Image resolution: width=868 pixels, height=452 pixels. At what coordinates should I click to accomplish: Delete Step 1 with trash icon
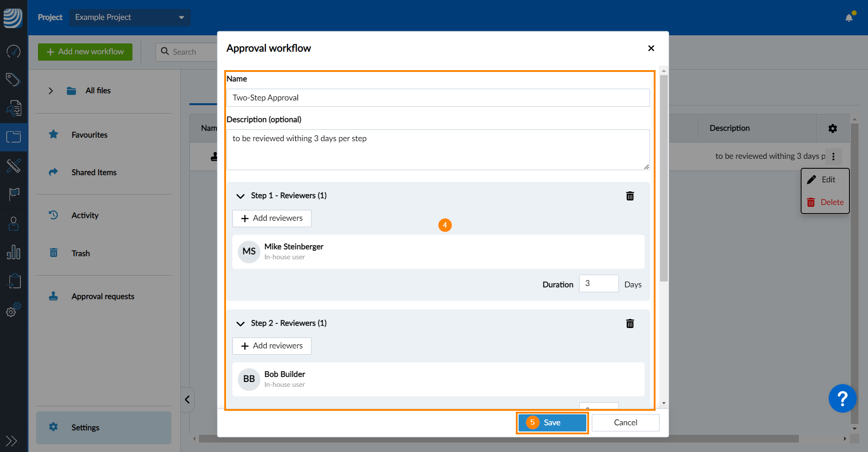[630, 195]
